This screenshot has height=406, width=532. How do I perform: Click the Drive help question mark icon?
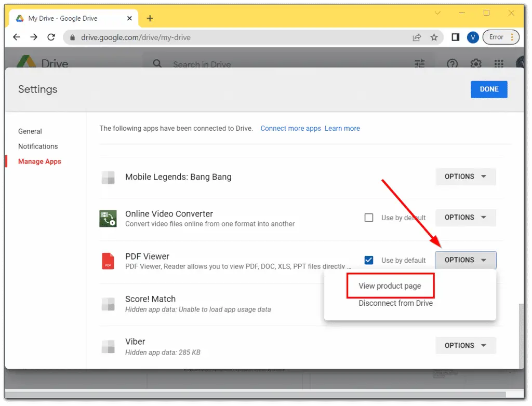[x=452, y=64]
